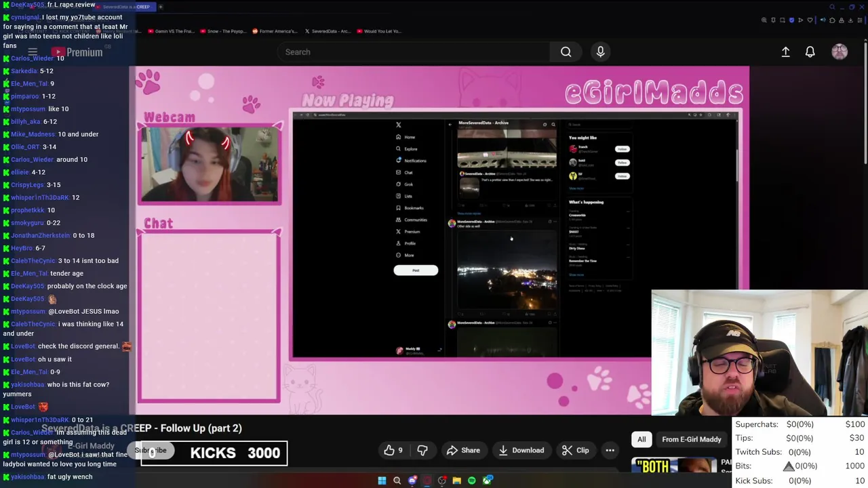Open the account avatar menu

tap(840, 52)
